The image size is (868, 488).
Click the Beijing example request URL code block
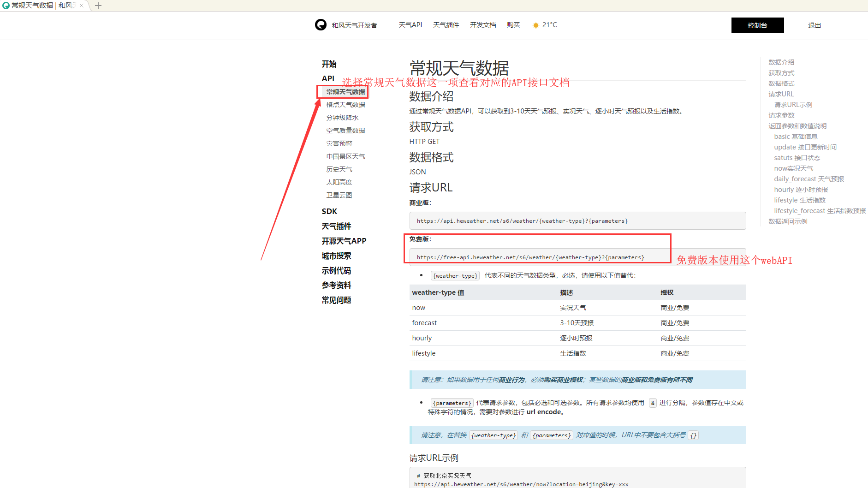[577, 478]
